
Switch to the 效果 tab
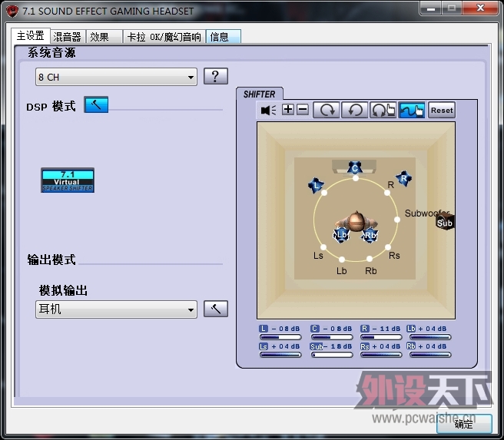[x=100, y=37]
